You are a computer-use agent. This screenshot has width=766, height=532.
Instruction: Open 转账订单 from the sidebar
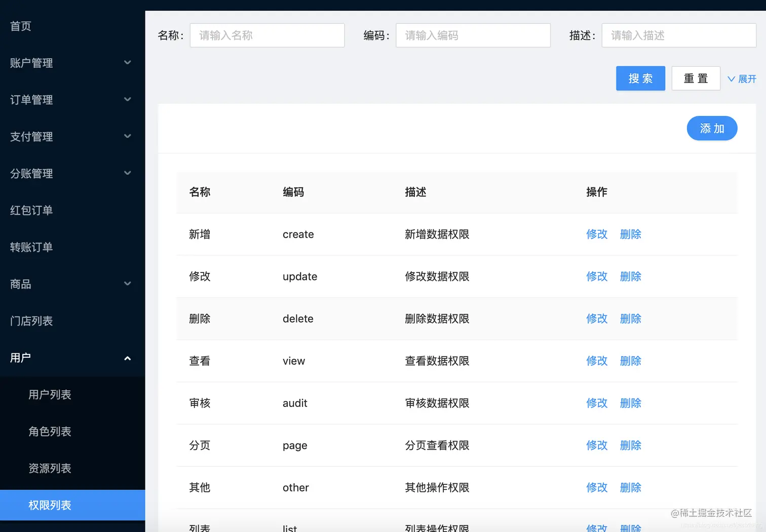[x=31, y=247]
